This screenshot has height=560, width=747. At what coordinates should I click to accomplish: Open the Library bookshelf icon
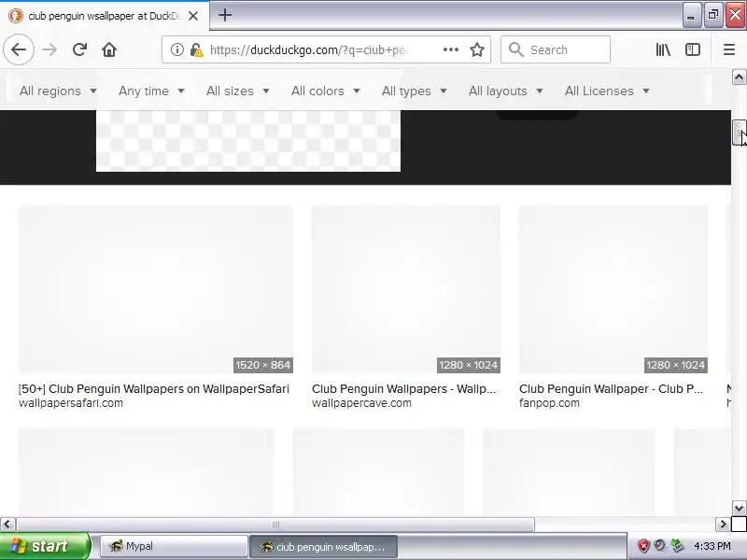[663, 49]
